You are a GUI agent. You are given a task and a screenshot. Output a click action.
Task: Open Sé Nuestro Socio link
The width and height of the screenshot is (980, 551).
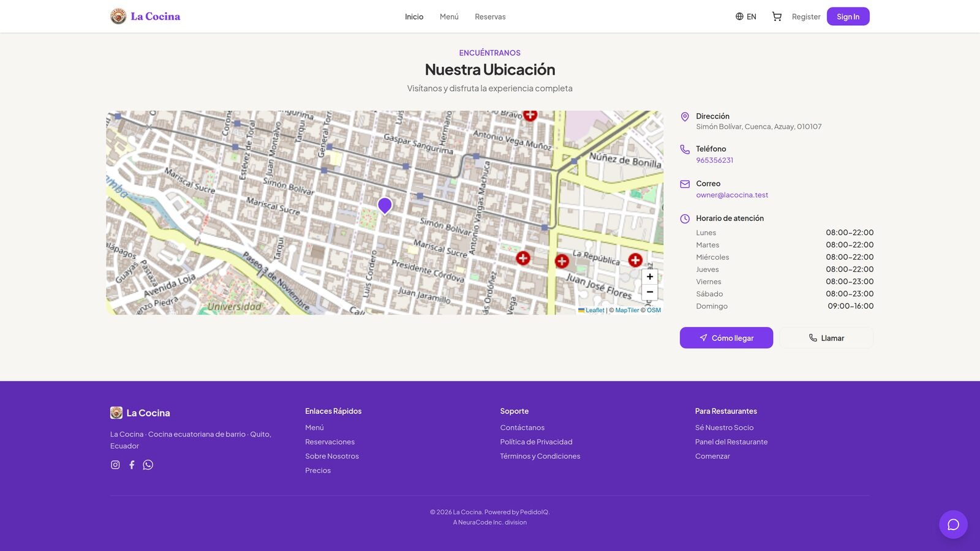[724, 427]
